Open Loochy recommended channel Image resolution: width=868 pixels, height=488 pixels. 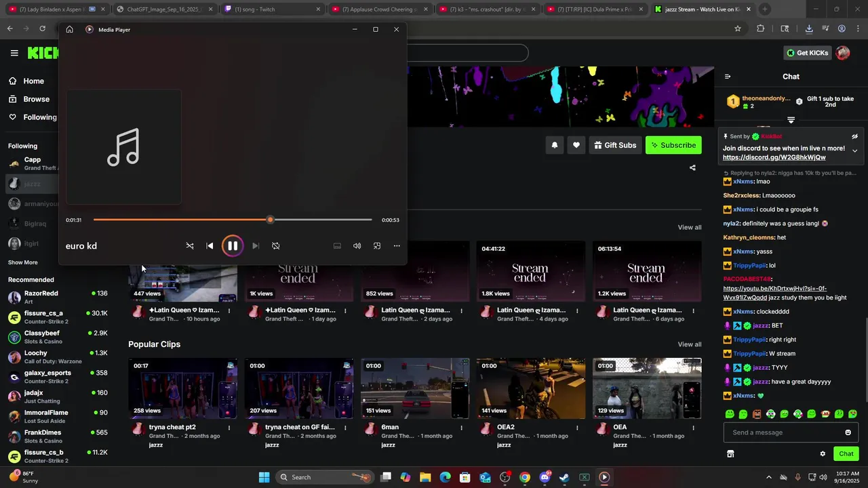point(58,357)
